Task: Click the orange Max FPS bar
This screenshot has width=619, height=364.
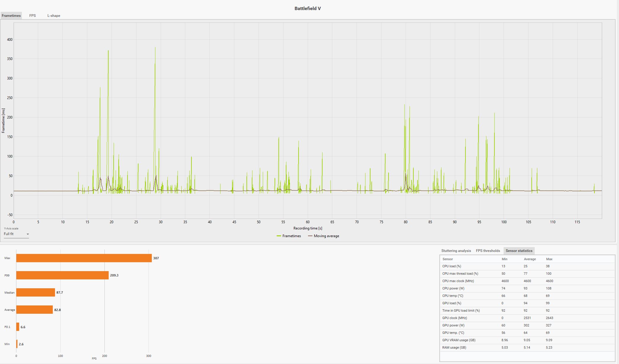Action: tap(84, 258)
